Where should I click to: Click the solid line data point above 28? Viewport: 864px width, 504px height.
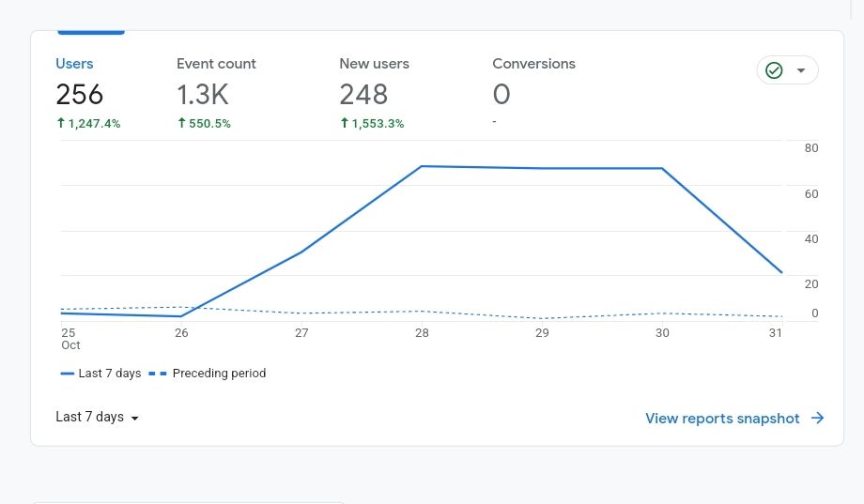[x=422, y=166]
